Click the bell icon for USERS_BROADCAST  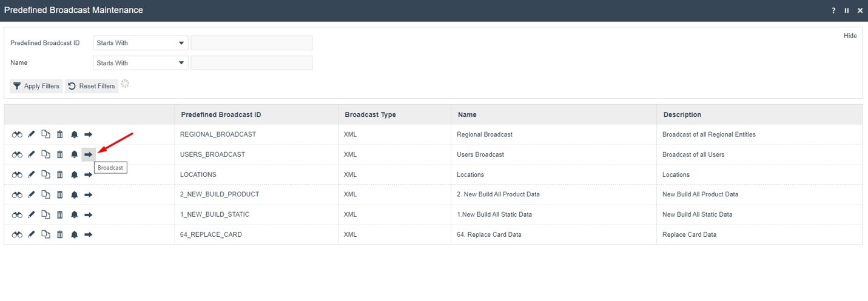coord(74,154)
